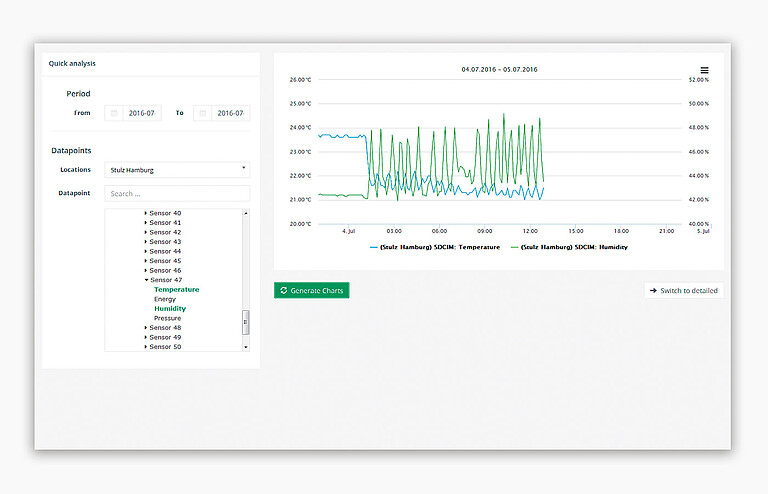Toggle Temperature datapoint under Sensor 47
768x494 pixels.
click(176, 289)
